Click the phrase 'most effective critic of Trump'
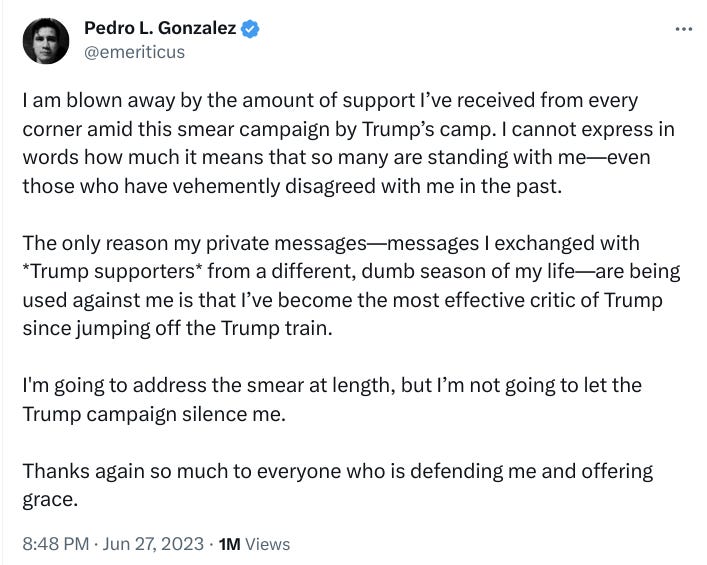The width and height of the screenshot is (707, 565). (528, 300)
